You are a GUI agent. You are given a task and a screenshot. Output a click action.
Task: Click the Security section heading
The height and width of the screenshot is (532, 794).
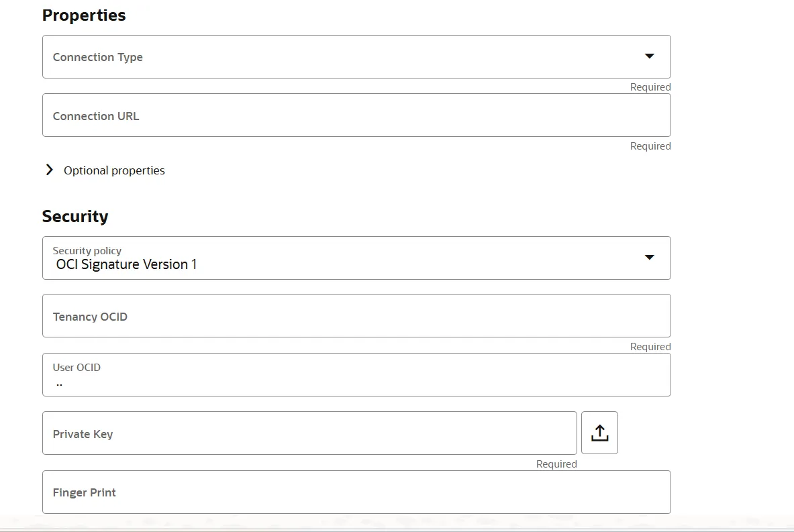tap(75, 216)
